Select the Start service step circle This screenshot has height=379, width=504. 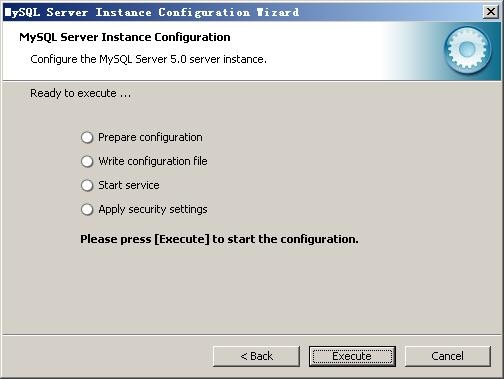point(87,185)
